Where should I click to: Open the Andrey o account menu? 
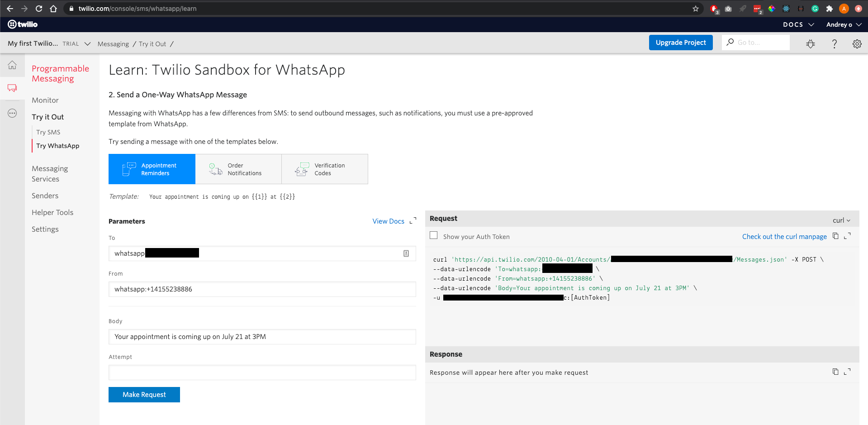pos(844,24)
